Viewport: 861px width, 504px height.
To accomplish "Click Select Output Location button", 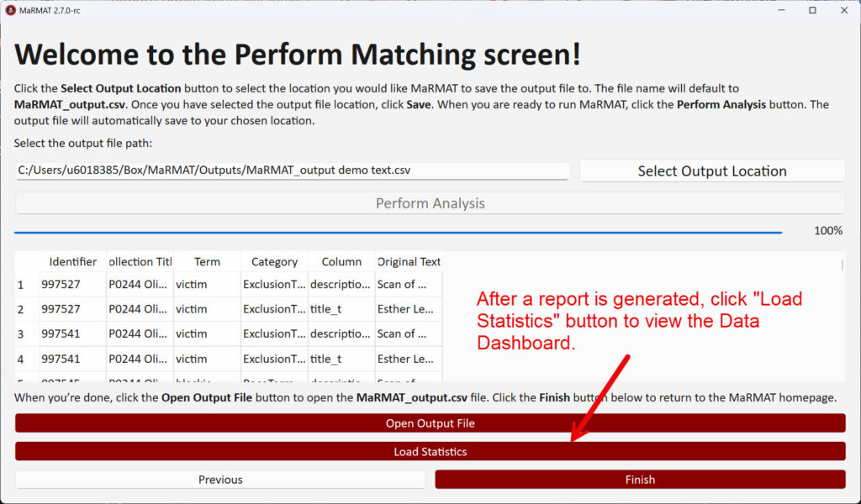I will [712, 171].
